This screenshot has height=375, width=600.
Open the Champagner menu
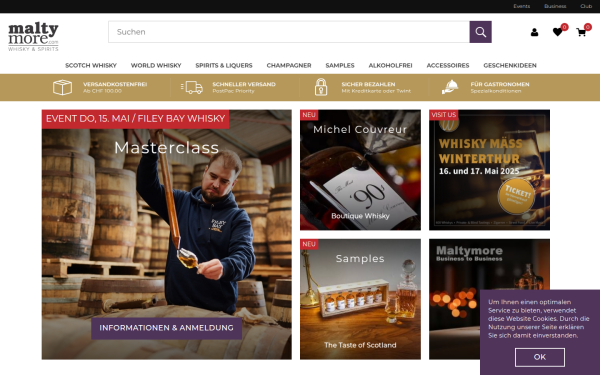coord(289,65)
